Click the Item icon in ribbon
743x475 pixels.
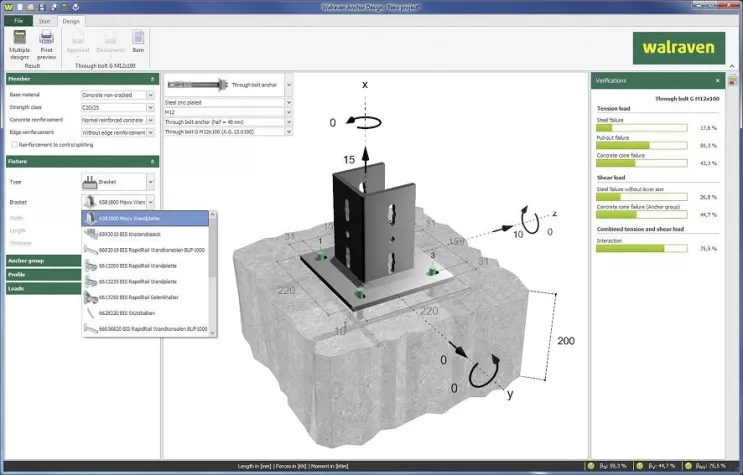click(138, 42)
